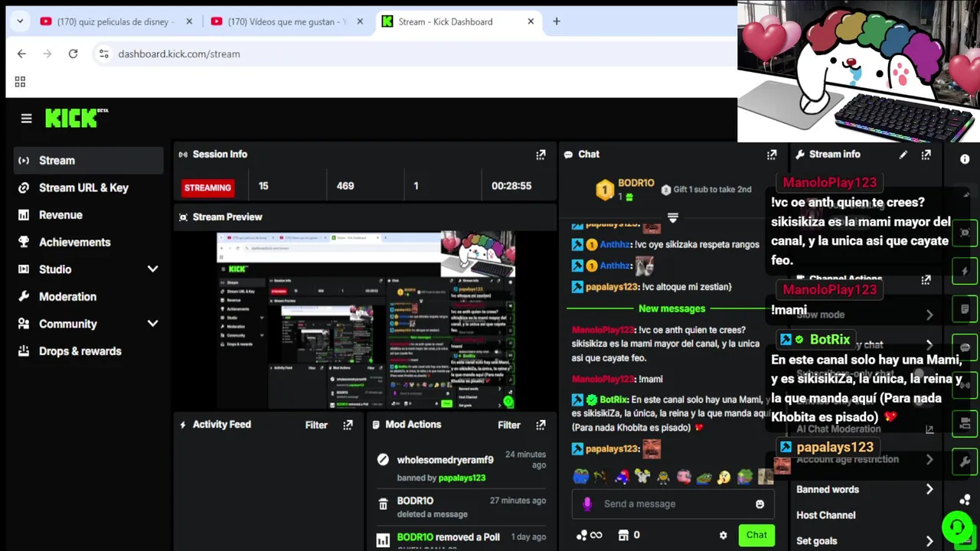The height and width of the screenshot is (551, 980).
Task: Open tab search dropdown in browser
Action: click(20, 21)
